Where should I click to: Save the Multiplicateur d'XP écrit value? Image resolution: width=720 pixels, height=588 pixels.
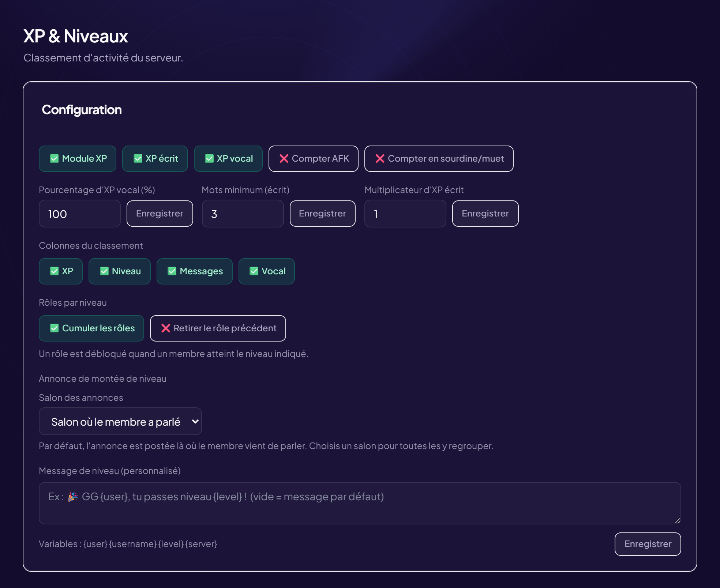(x=485, y=214)
